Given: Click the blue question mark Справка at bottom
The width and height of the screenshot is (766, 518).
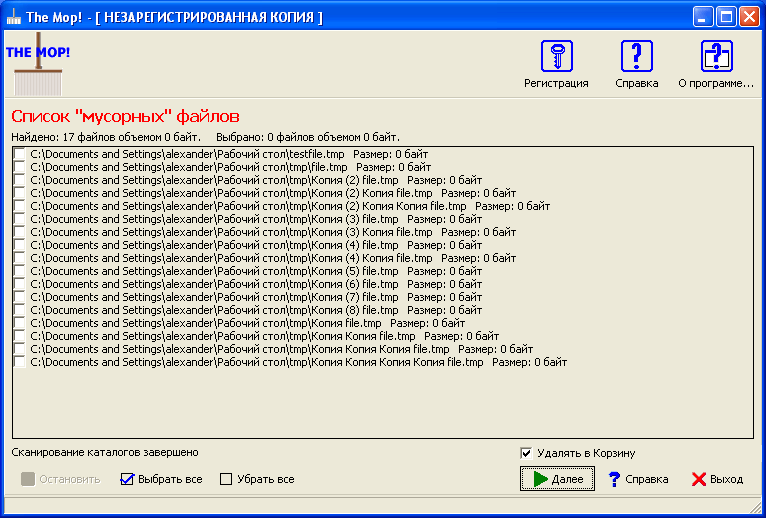Looking at the screenshot, I should (638, 479).
